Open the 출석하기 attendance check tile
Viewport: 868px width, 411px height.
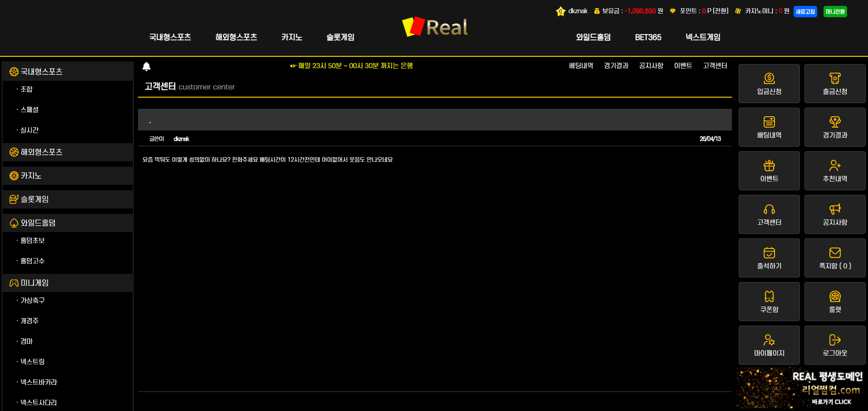point(769,258)
